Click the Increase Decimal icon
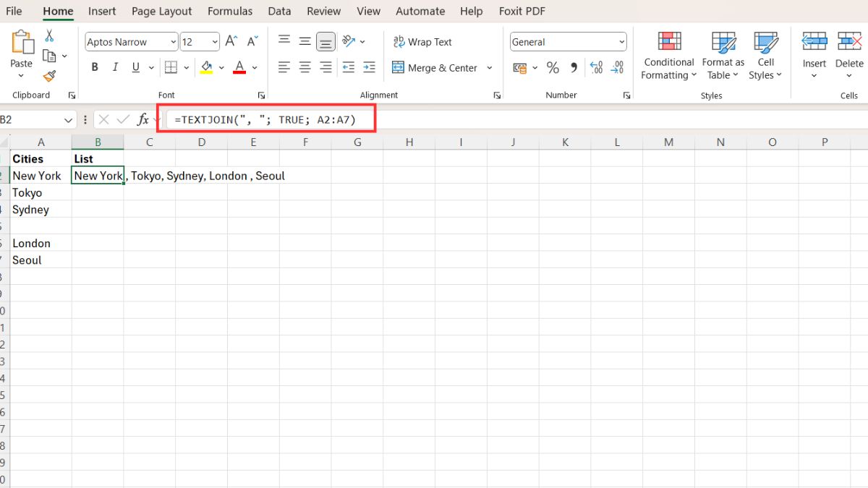Screen dimensions: 868x488 [598, 67]
